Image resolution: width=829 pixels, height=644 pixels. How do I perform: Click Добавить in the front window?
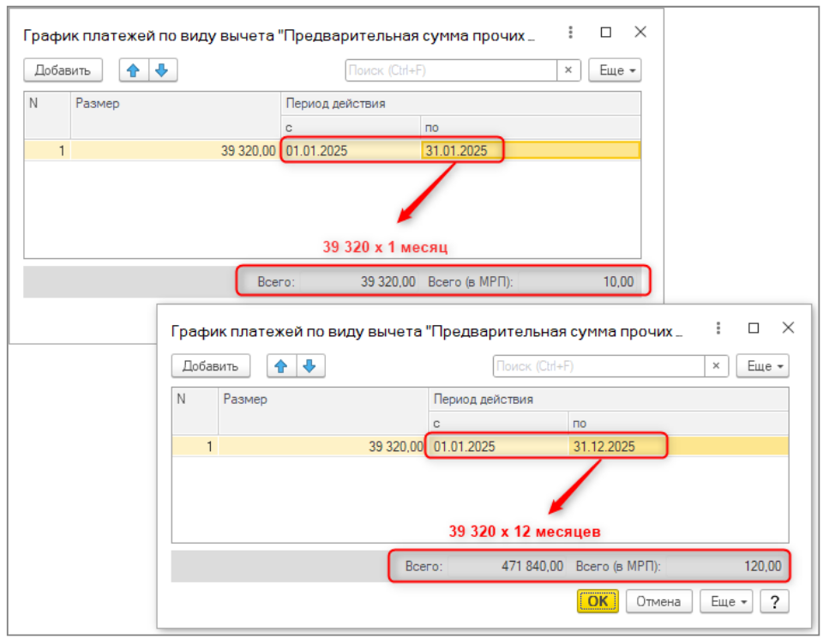tap(211, 366)
